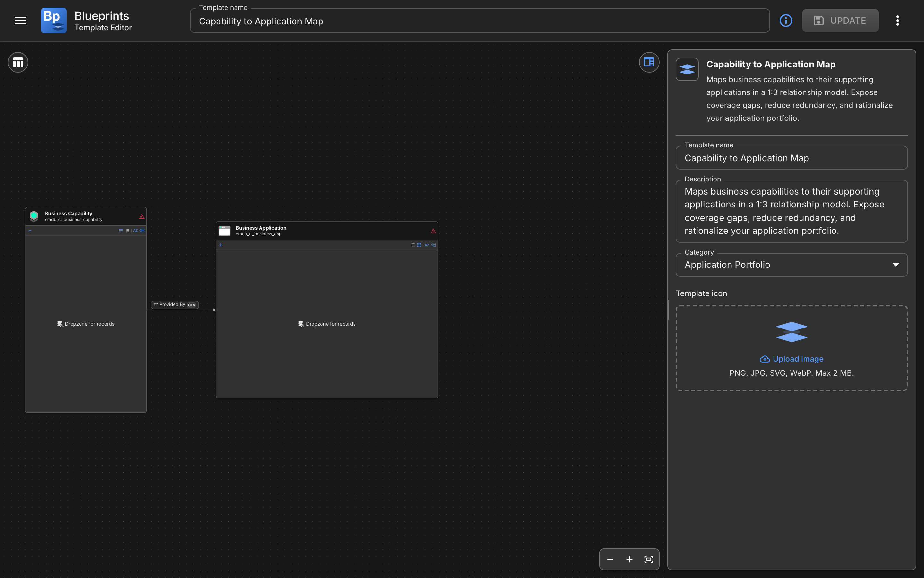The image size is (924, 578).
Task: Open the Category dropdown
Action: (791, 265)
